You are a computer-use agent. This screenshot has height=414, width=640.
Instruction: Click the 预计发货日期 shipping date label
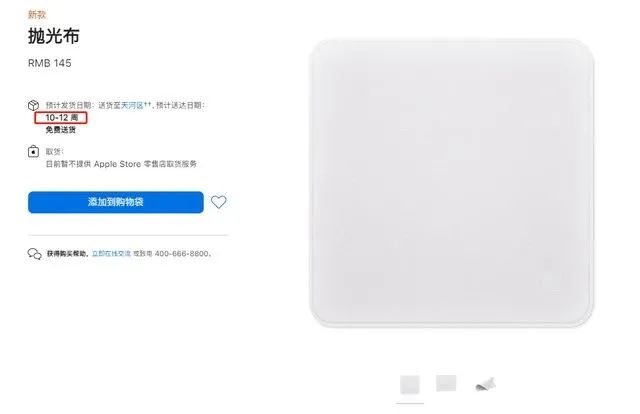[68, 105]
